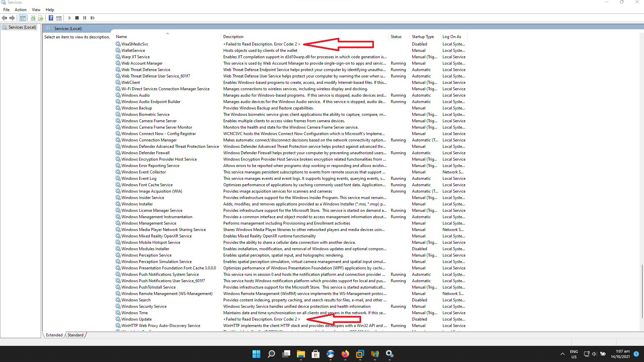Image resolution: width=644 pixels, height=362 pixels.
Task: Select the Windows Biometric Service entry
Action: (145, 114)
